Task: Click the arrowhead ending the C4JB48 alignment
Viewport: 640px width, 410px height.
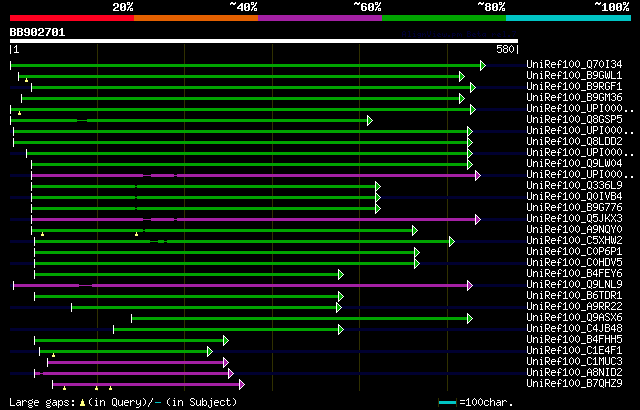Action: (x=341, y=330)
